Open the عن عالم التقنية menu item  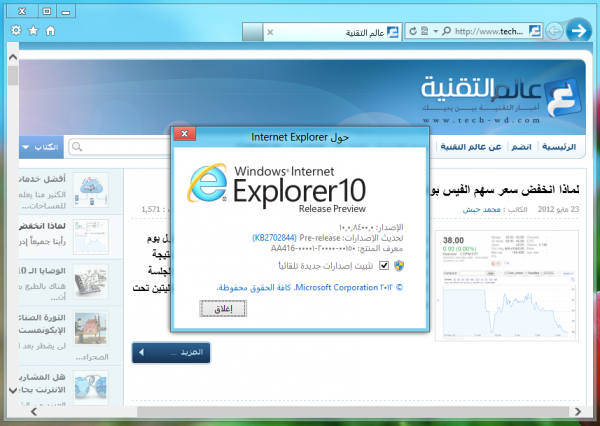471,147
